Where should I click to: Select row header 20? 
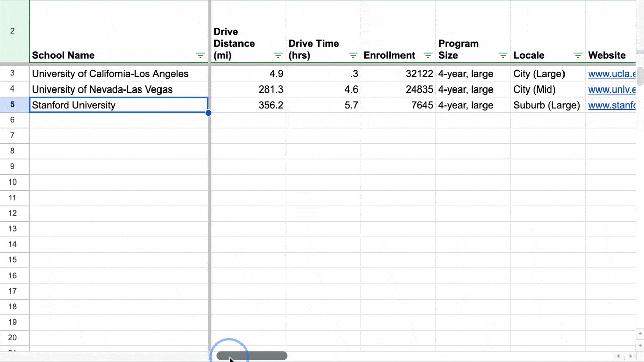15,338
